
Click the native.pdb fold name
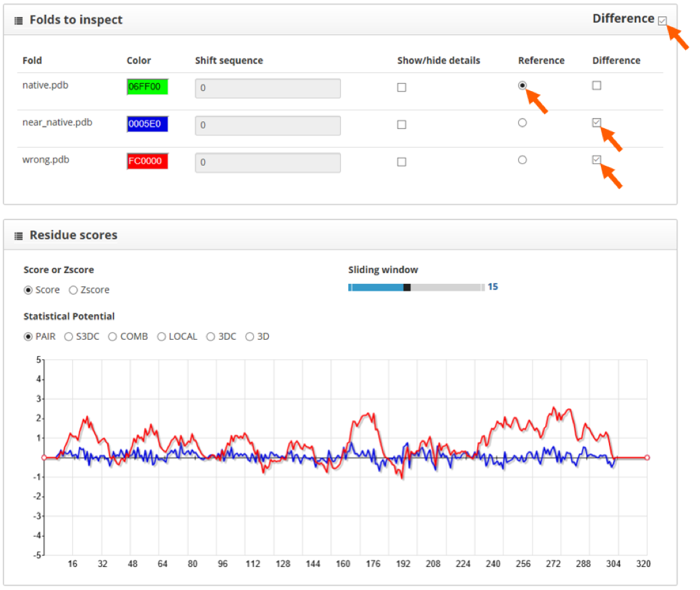click(x=46, y=86)
